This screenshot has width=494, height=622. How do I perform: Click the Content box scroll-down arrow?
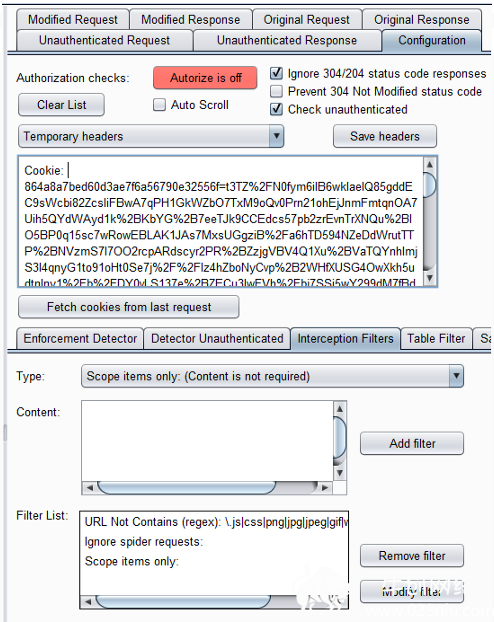click(x=340, y=473)
